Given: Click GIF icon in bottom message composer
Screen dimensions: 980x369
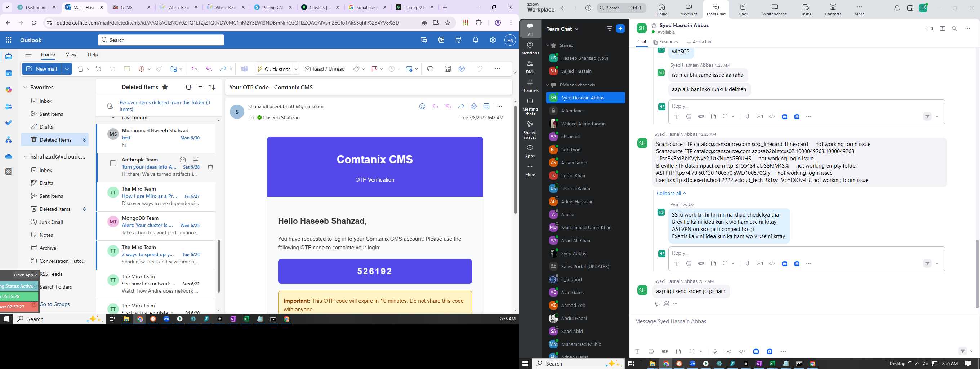Looking at the screenshot, I should coord(665,351).
